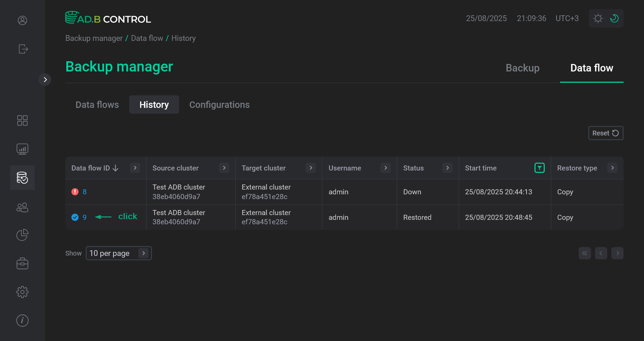
Task: Click the 'Backup manager' breadcrumb link
Action: pyautogui.click(x=94, y=38)
